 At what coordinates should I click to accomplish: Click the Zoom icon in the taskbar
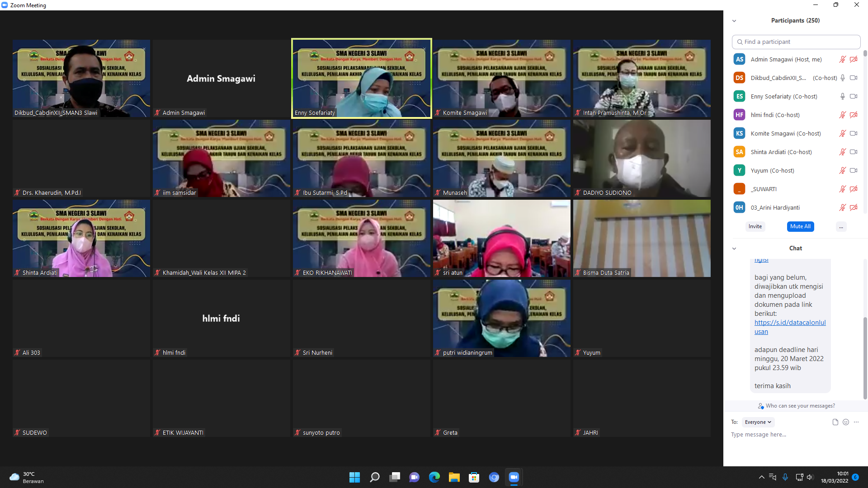coord(514,477)
